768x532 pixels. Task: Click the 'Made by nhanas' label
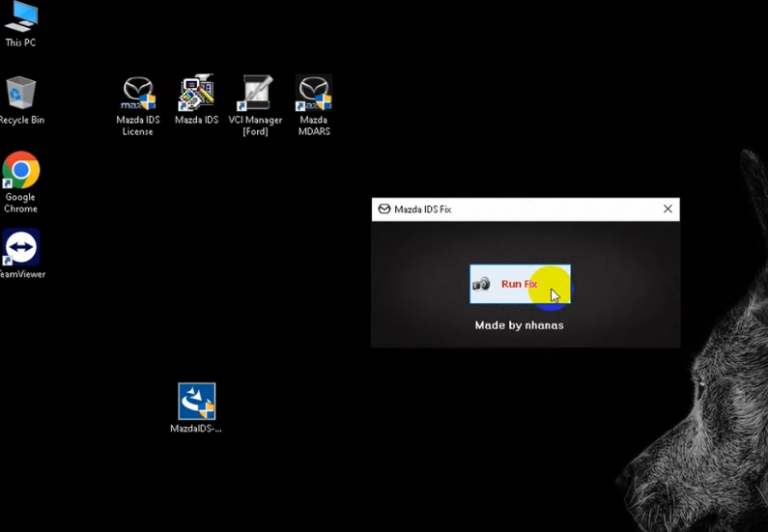tap(519, 325)
